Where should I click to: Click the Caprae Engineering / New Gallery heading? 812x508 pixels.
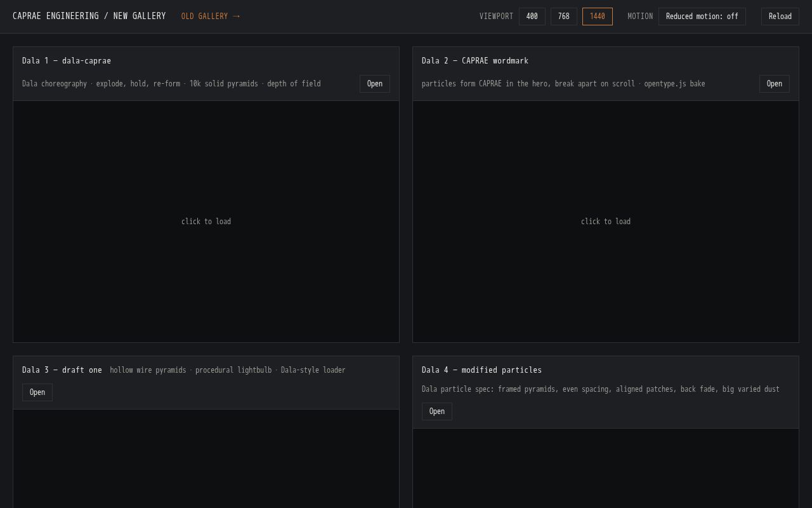click(x=89, y=17)
